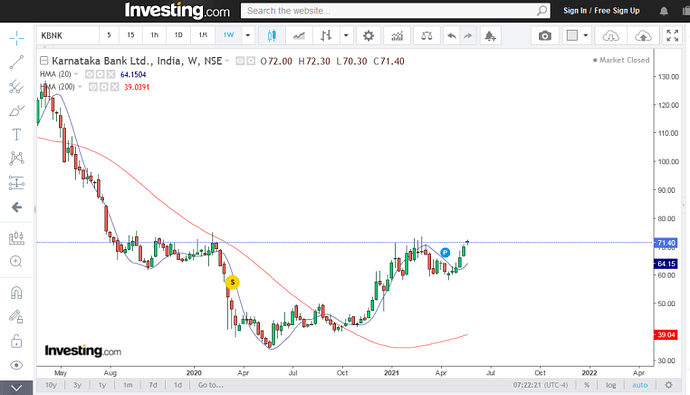Select the crosshair cursor tool
The image size is (690, 395).
tap(17, 38)
